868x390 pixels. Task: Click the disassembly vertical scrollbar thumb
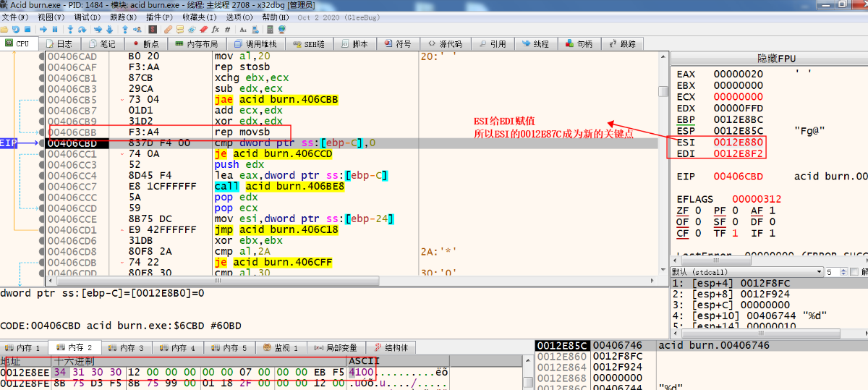tap(663, 90)
